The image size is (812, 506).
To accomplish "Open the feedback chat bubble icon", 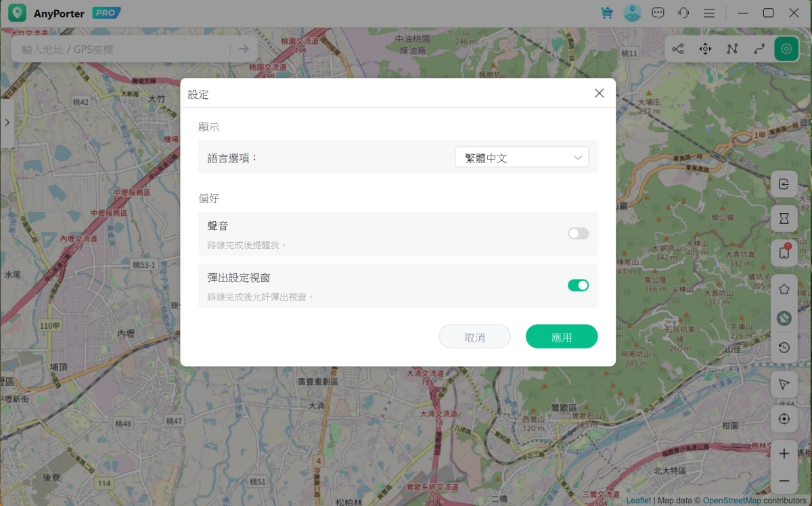I will point(658,13).
